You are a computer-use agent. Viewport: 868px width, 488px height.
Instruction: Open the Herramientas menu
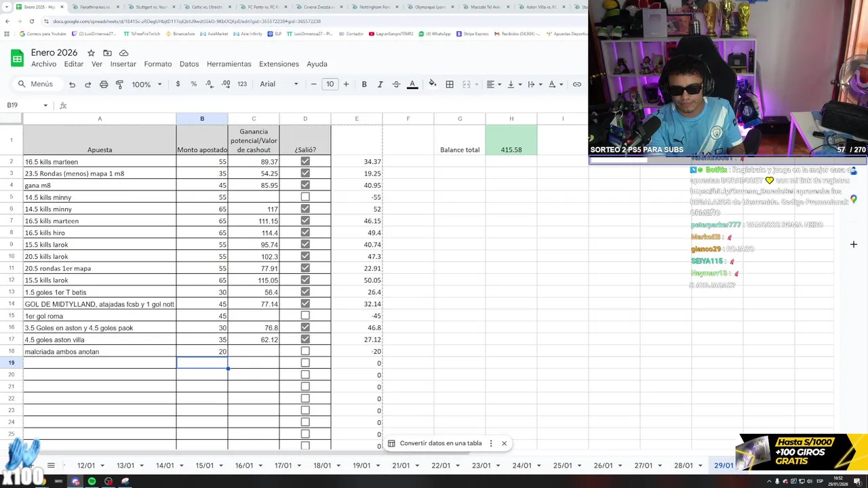point(229,64)
